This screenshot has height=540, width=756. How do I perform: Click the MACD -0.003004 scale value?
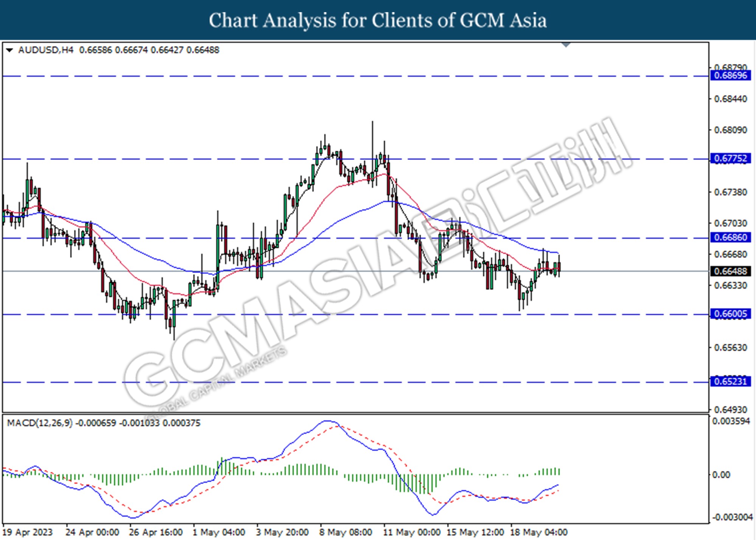pyautogui.click(x=732, y=517)
